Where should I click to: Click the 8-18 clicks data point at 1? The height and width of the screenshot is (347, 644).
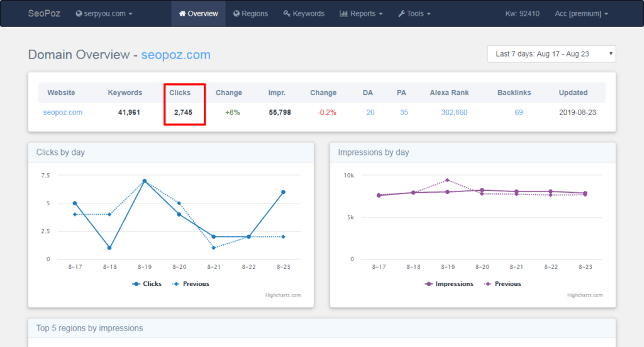point(109,248)
